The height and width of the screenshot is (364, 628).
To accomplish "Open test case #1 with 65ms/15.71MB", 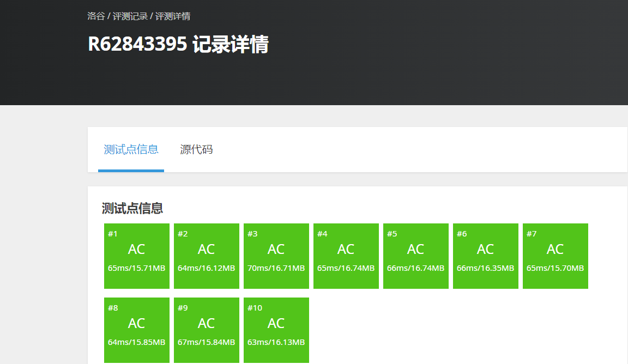I will (x=137, y=256).
